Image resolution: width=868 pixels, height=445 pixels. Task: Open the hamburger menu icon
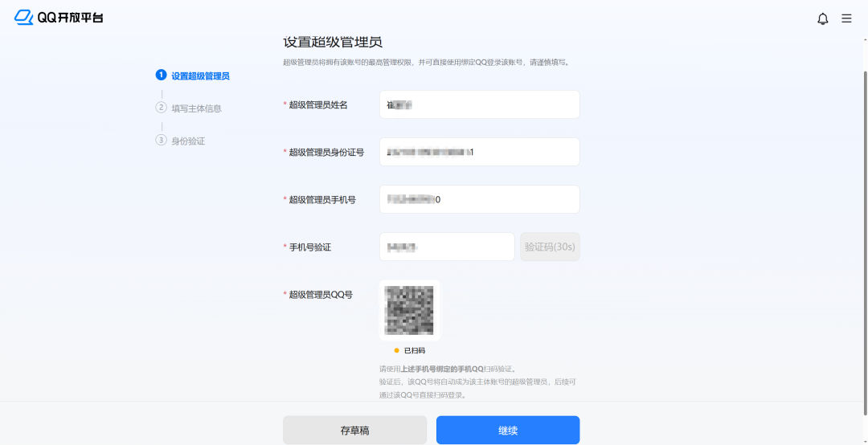(846, 18)
